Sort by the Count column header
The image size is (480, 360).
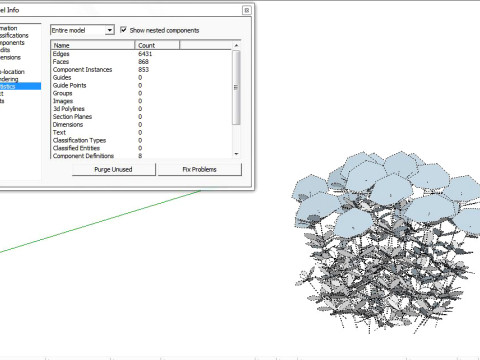pyautogui.click(x=157, y=45)
